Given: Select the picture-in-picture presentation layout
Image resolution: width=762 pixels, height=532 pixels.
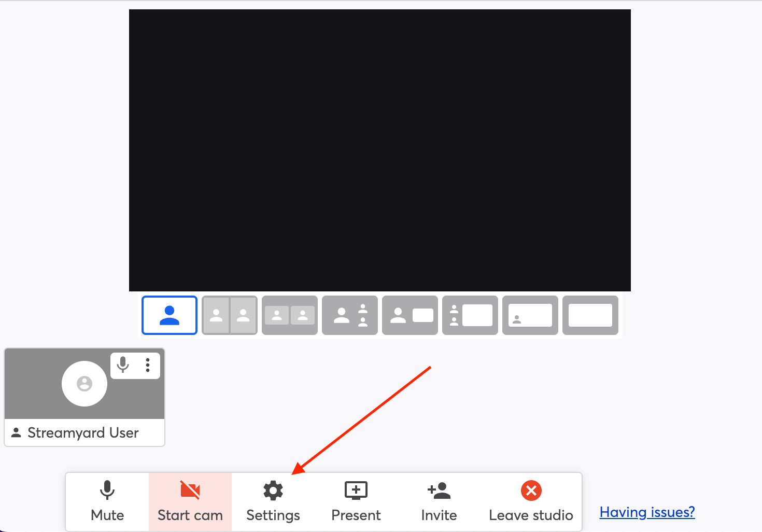Looking at the screenshot, I should click(x=410, y=315).
